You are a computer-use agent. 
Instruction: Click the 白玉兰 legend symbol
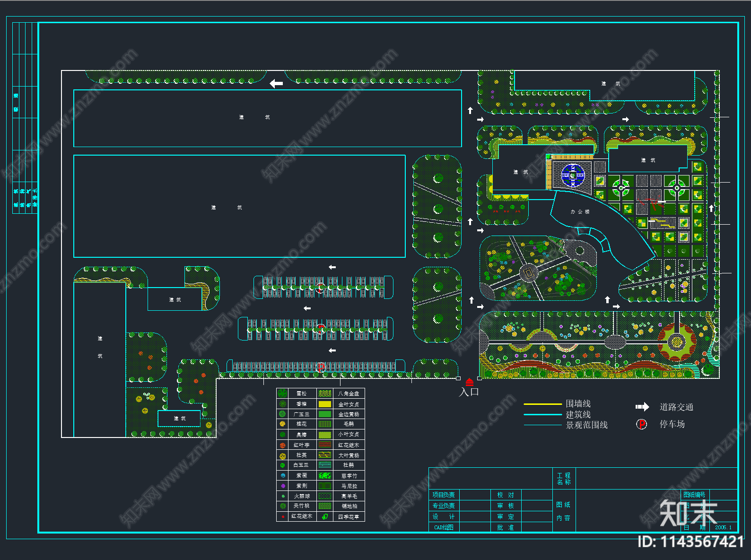282,465
